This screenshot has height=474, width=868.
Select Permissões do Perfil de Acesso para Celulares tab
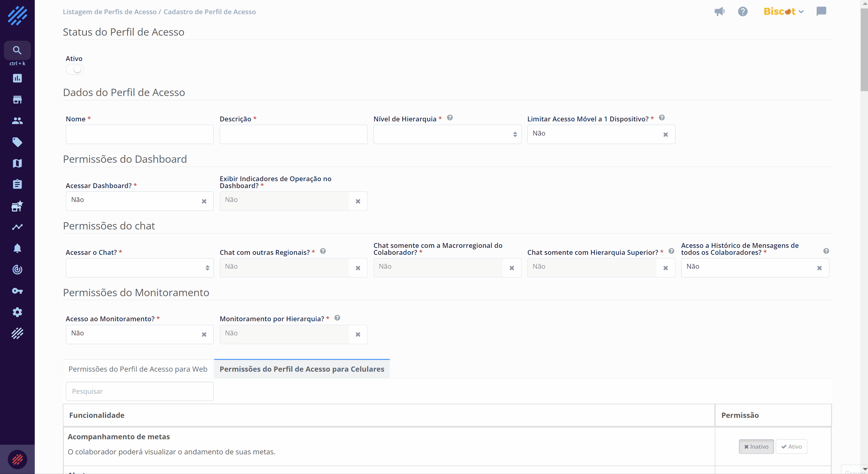302,369
